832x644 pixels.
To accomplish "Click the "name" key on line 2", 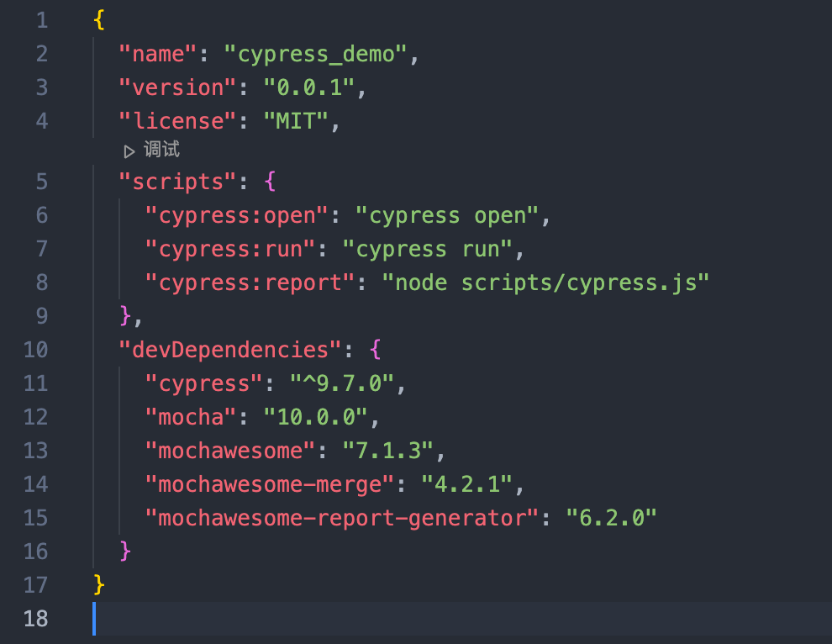I will click(x=158, y=54).
